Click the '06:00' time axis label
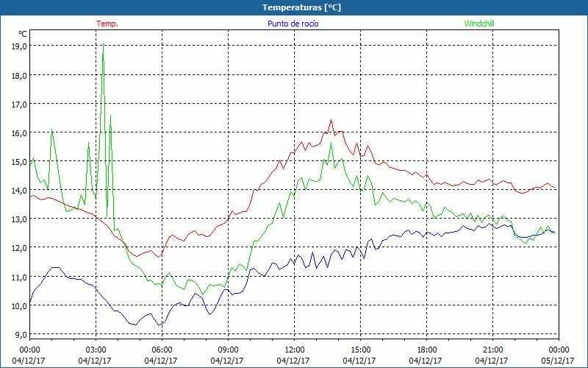This screenshot has width=588, height=368. pyautogui.click(x=162, y=350)
